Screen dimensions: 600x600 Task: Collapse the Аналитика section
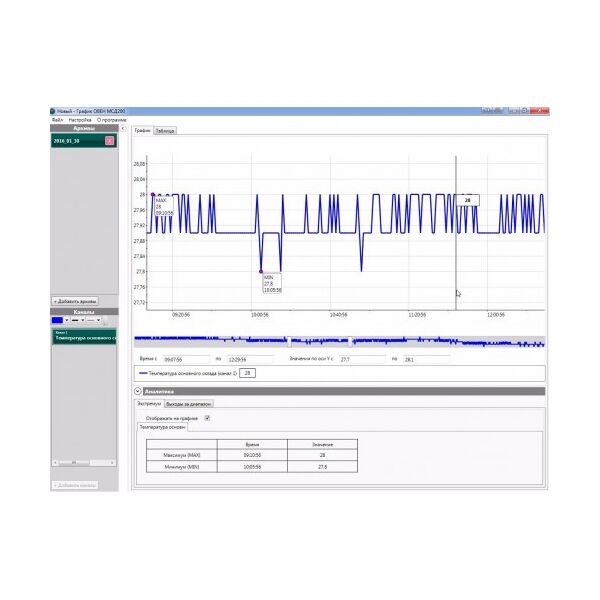click(x=138, y=392)
